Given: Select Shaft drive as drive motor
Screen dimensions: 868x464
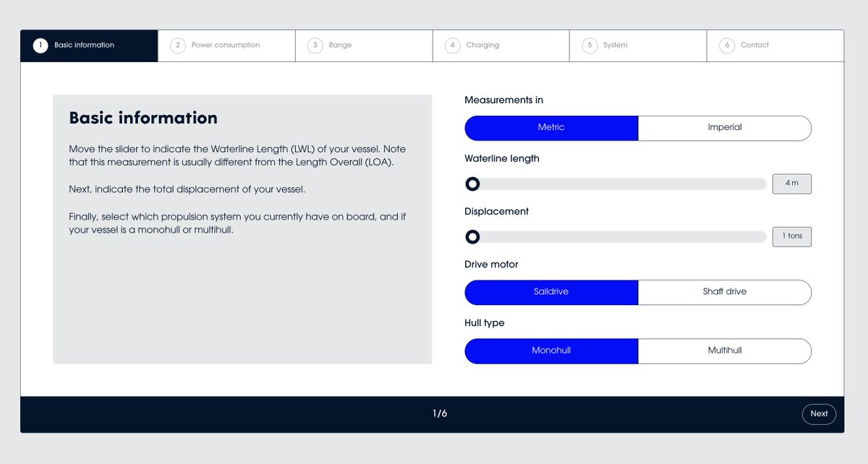Looking at the screenshot, I should pyautogui.click(x=725, y=292).
